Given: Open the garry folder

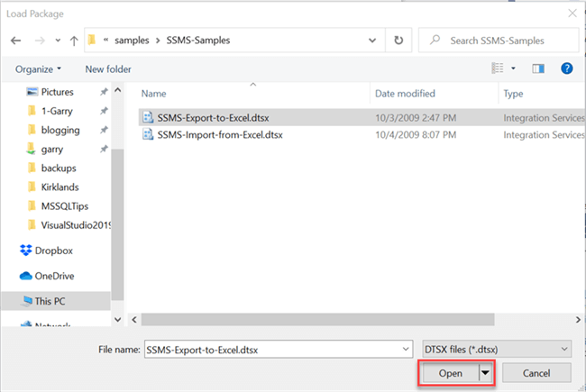Looking at the screenshot, I should [x=52, y=149].
